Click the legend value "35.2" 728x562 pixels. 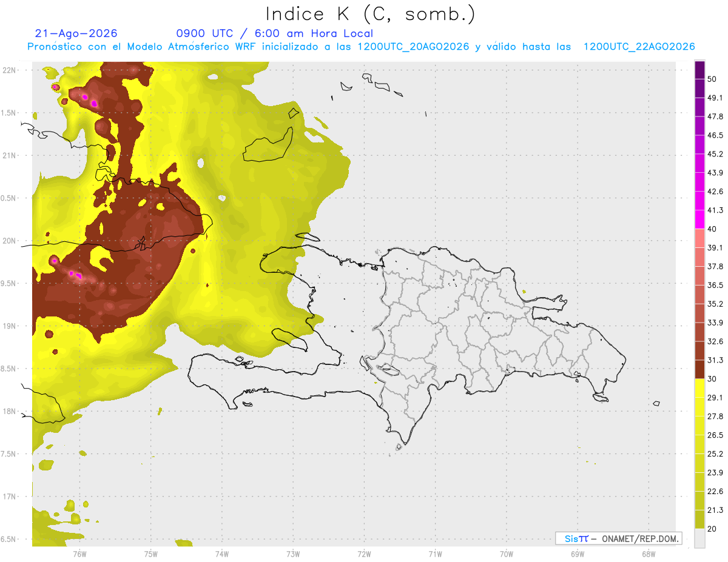click(x=715, y=304)
